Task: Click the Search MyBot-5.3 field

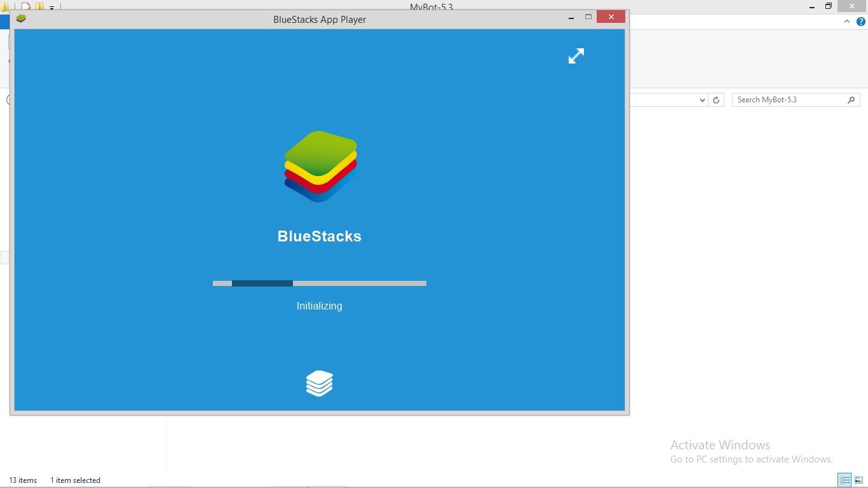Action: 796,100
